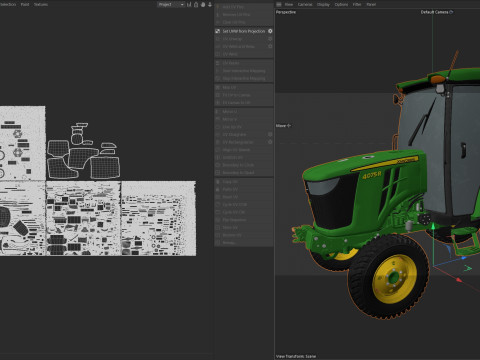Screen dimensions: 480x360
Task: Open the UV Rectangularize options gear
Action: pyautogui.click(x=270, y=142)
